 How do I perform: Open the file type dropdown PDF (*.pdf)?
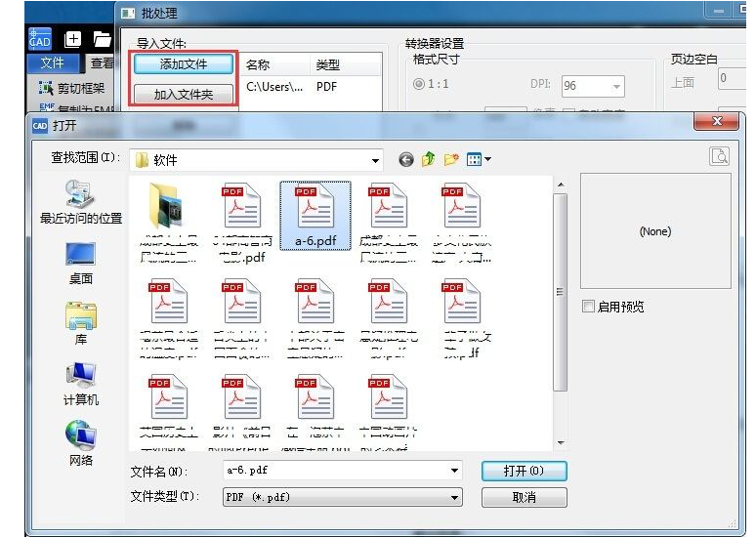[455, 498]
